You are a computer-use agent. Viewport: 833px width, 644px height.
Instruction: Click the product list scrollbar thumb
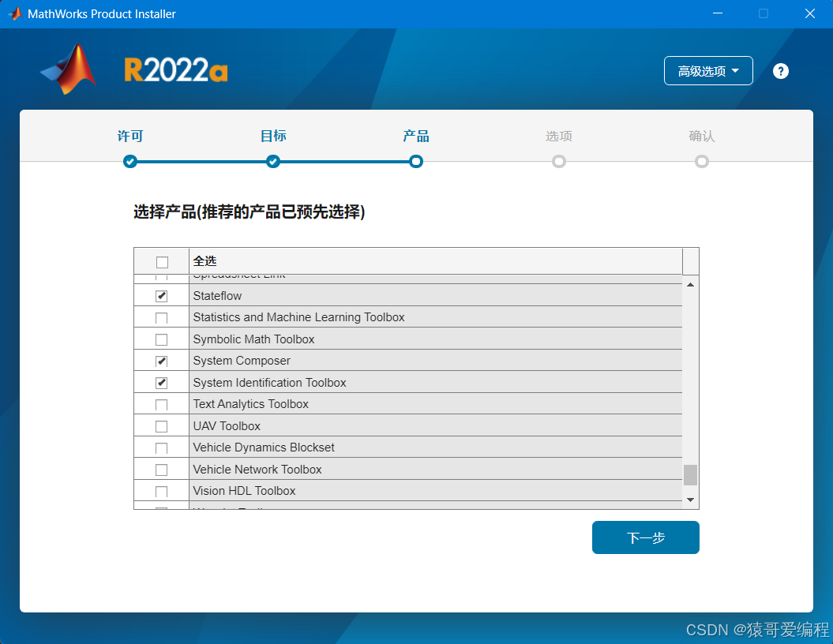691,475
